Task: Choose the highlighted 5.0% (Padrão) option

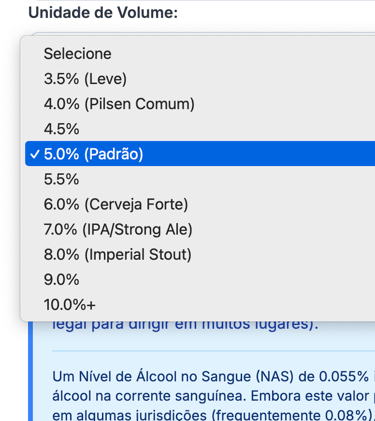Action: [200, 154]
